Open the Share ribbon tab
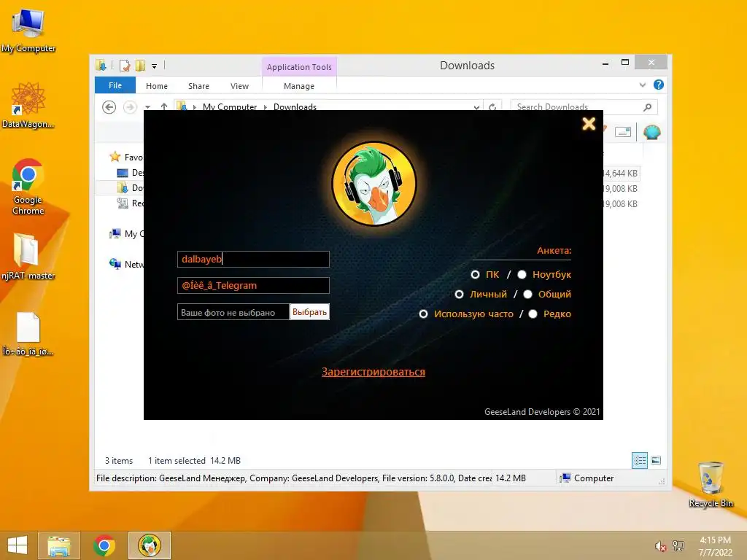 (198, 86)
